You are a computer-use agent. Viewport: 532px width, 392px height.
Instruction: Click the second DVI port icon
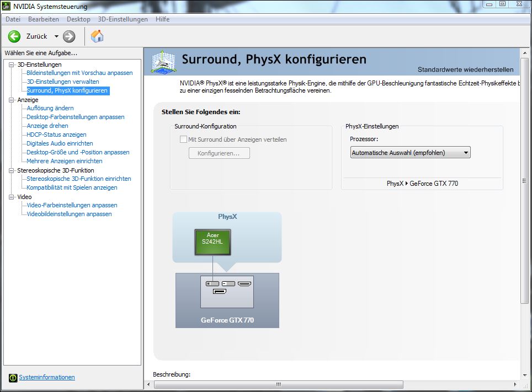click(x=228, y=283)
